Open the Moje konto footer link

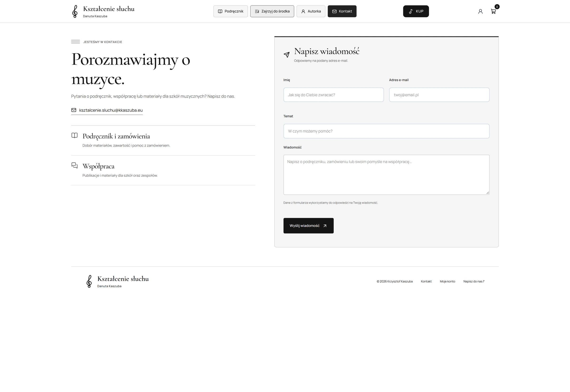point(447,282)
